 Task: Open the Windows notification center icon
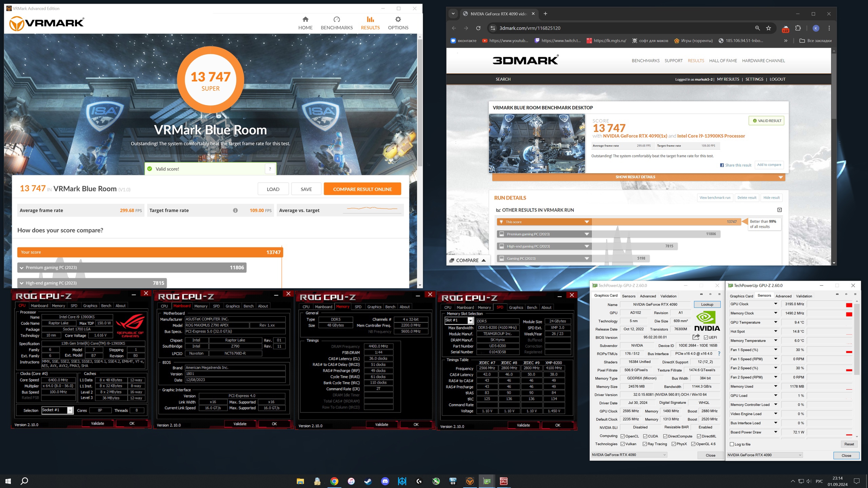point(857,481)
